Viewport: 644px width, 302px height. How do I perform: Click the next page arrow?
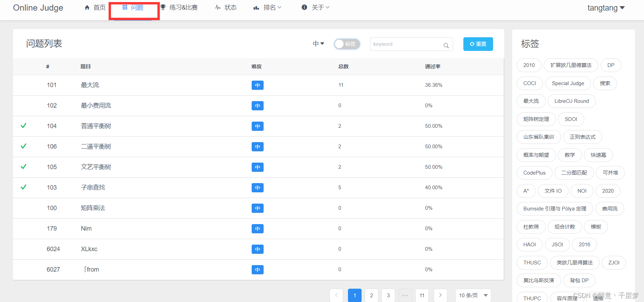440,296
